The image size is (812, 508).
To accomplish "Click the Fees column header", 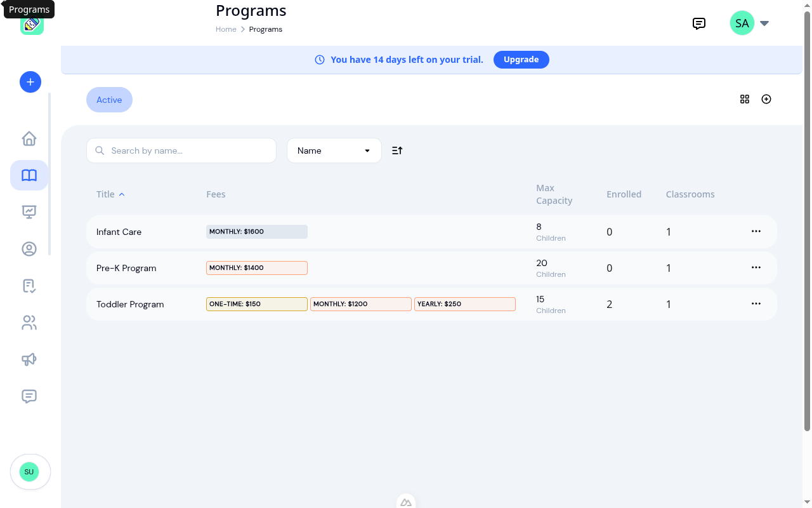I will coord(216,194).
